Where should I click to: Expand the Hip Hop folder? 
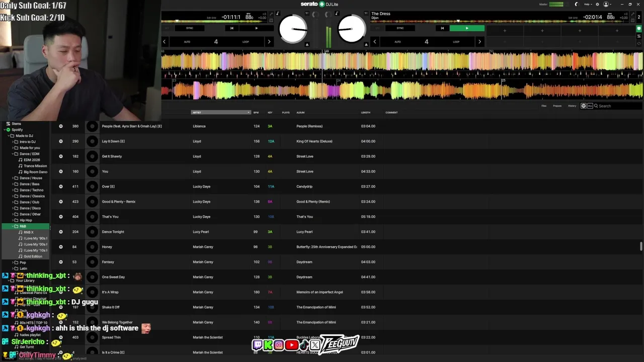coord(13,220)
